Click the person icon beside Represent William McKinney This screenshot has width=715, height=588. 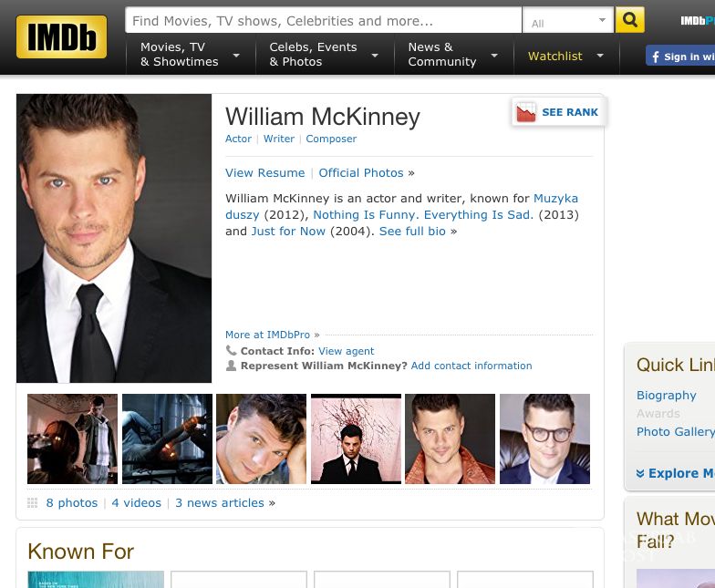tap(232, 366)
